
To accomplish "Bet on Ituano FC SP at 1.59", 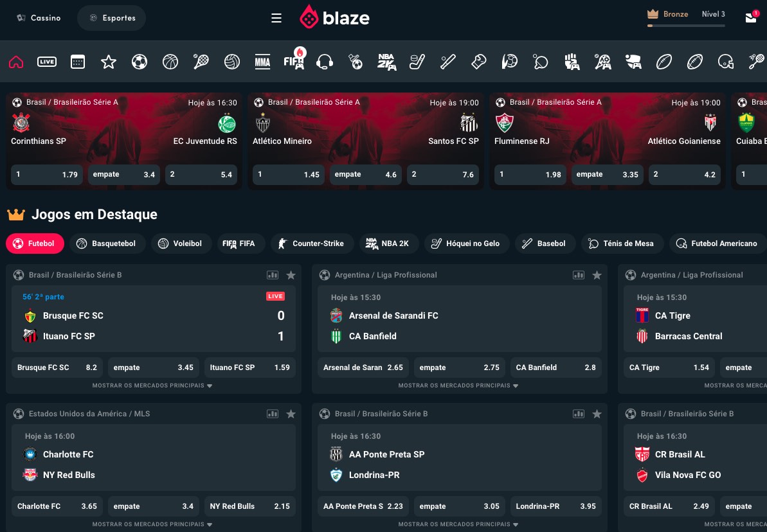I will click(x=250, y=368).
